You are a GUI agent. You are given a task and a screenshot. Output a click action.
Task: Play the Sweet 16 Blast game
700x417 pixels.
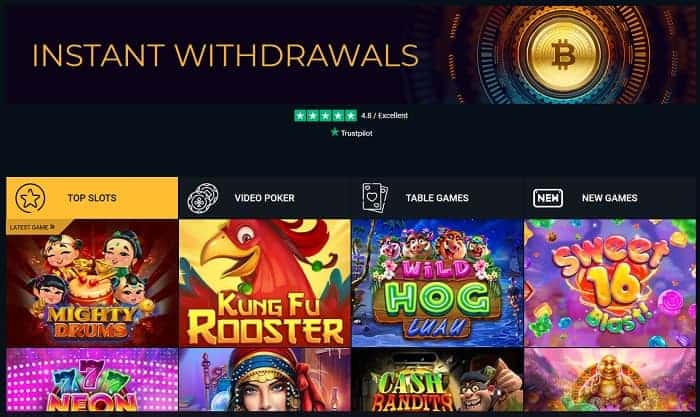[610, 283]
